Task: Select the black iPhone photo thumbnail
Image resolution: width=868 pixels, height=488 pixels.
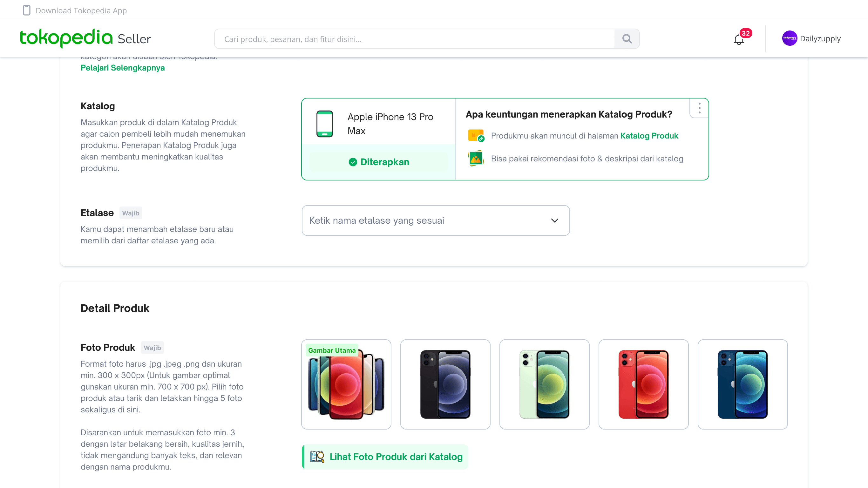Action: [x=445, y=384]
